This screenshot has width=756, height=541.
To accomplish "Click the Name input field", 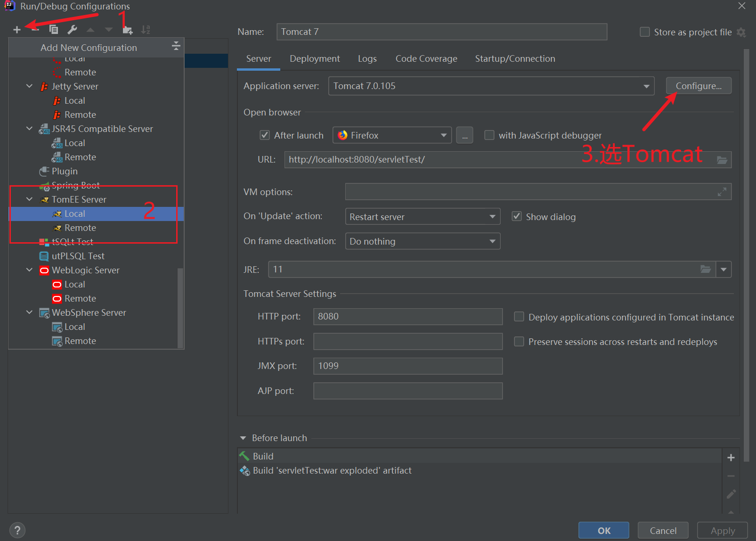I will (442, 32).
